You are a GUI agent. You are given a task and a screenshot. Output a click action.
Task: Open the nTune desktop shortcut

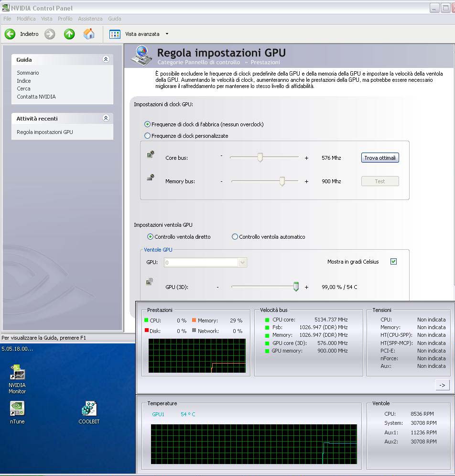(x=17, y=412)
